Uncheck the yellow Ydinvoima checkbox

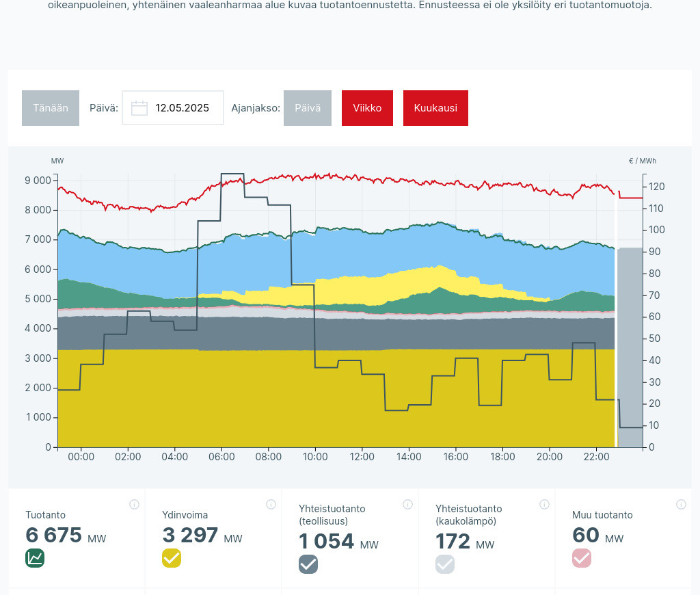point(172,558)
